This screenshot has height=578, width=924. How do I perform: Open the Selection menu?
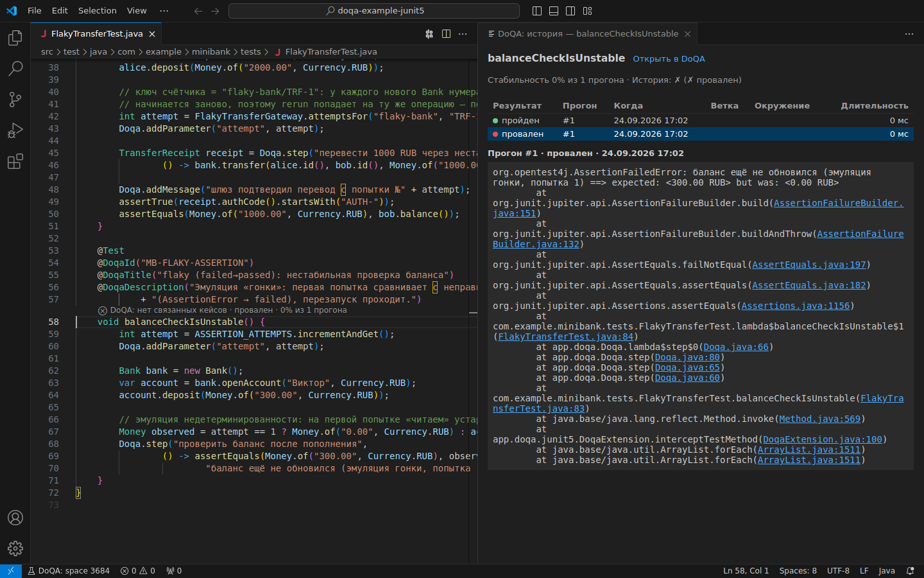[x=98, y=11]
